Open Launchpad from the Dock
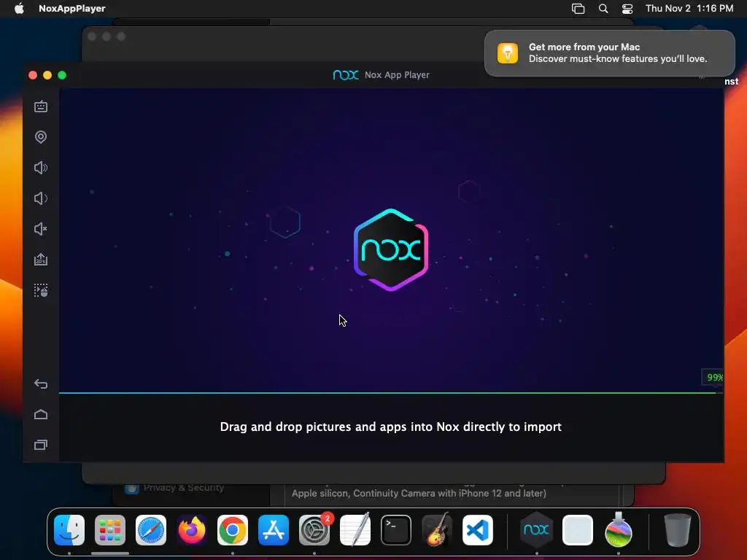Viewport: 747px width, 560px height. [x=110, y=530]
